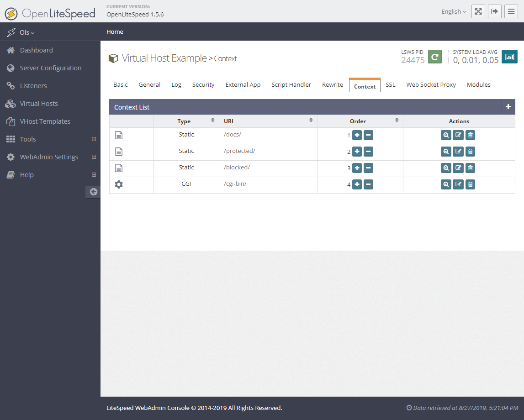This screenshot has width=524, height=420.
Task: Click the LSWS PID value 24475
Action: [413, 60]
